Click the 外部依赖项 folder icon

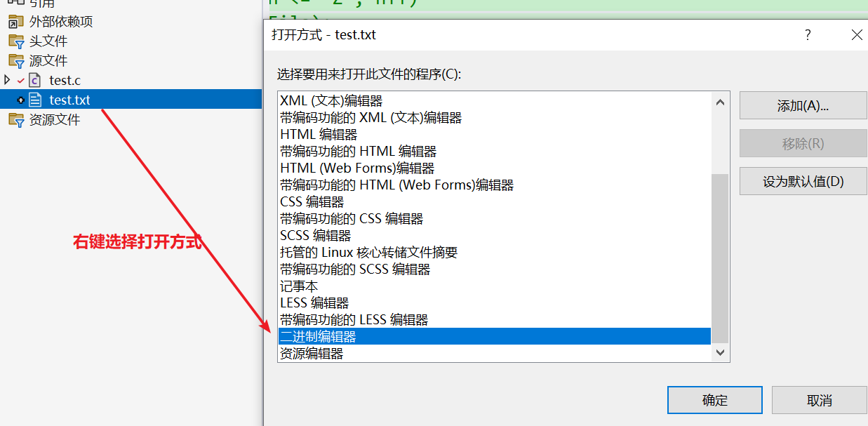tap(15, 22)
